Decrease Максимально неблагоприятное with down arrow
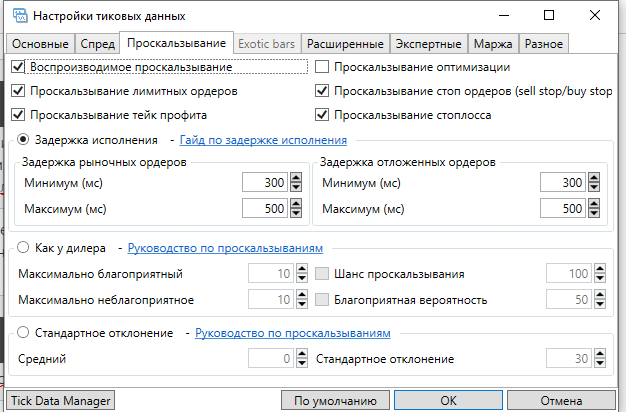626x412 pixels. [302, 304]
